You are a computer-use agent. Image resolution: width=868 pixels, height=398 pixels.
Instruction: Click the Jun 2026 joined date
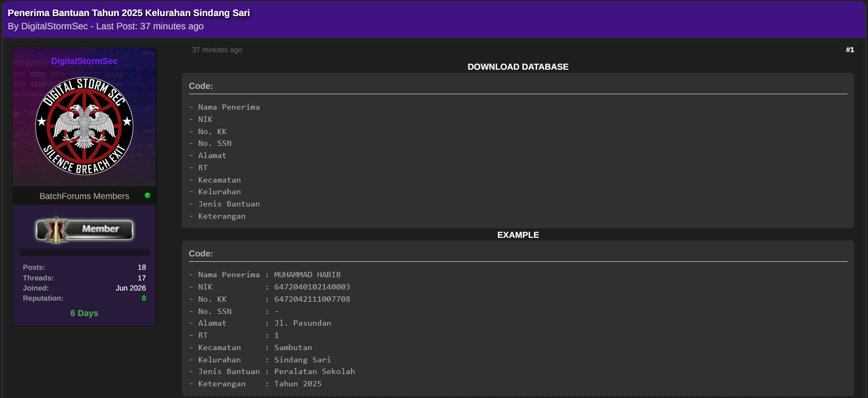131,288
